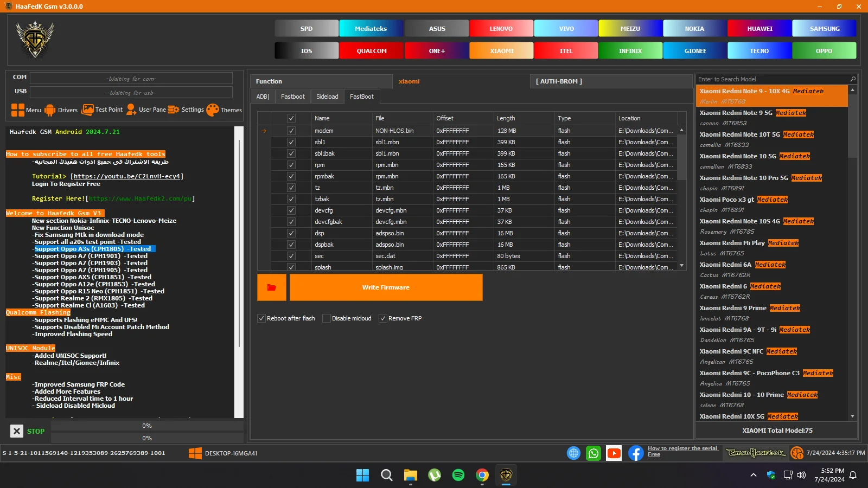Click the search magnifier in model box
The image size is (868, 488).
pos(853,79)
